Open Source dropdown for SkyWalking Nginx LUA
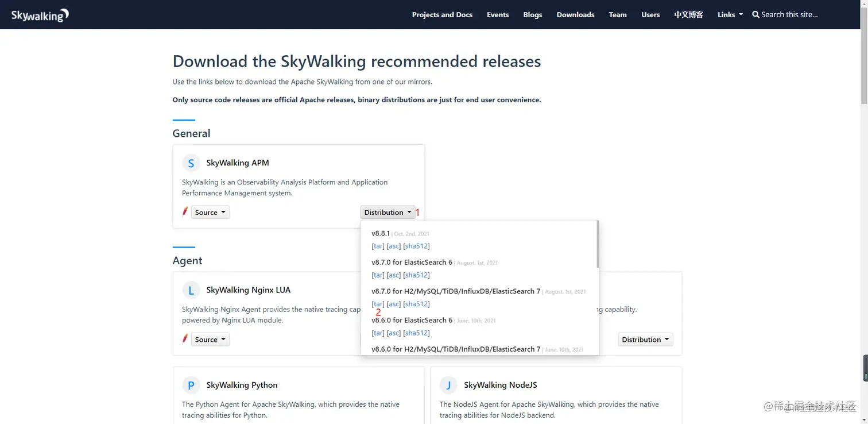 [210, 340]
